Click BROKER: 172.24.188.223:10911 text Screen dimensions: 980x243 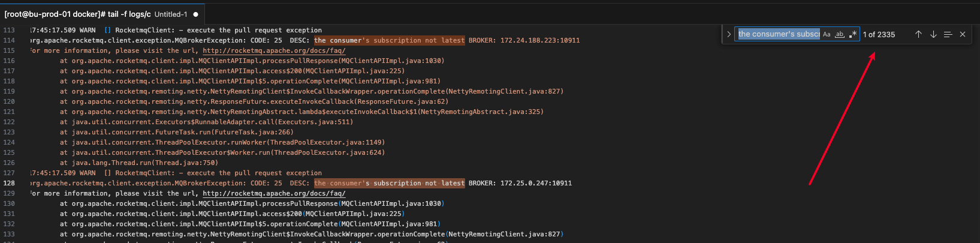pos(524,40)
